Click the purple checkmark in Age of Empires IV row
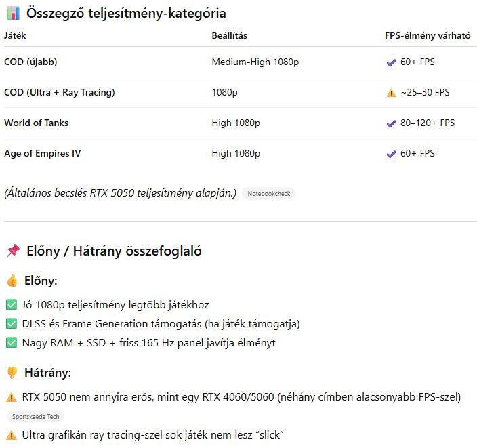 (390, 154)
